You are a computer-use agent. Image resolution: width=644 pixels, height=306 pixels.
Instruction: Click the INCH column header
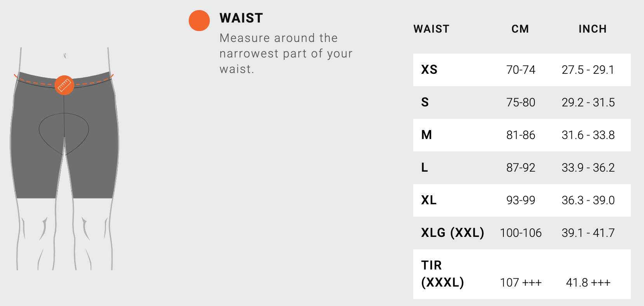click(x=592, y=29)
